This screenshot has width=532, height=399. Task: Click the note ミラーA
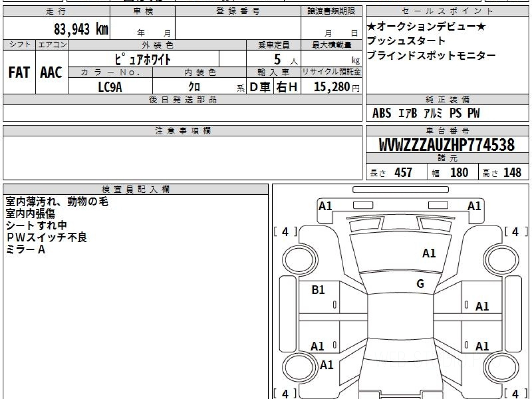25,249
